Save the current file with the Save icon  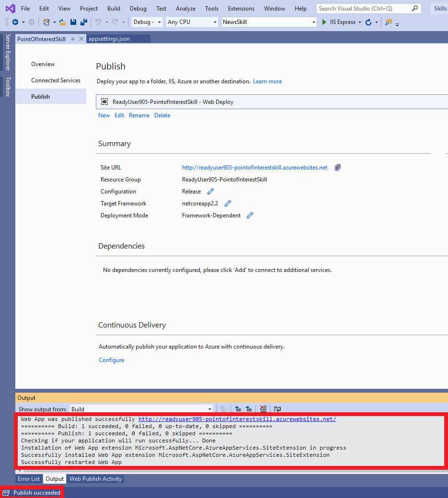73,22
